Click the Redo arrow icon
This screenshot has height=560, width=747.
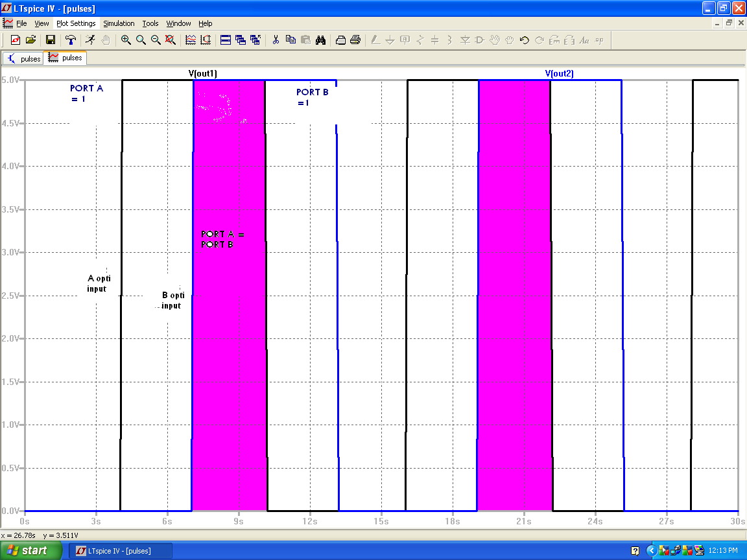(x=539, y=40)
